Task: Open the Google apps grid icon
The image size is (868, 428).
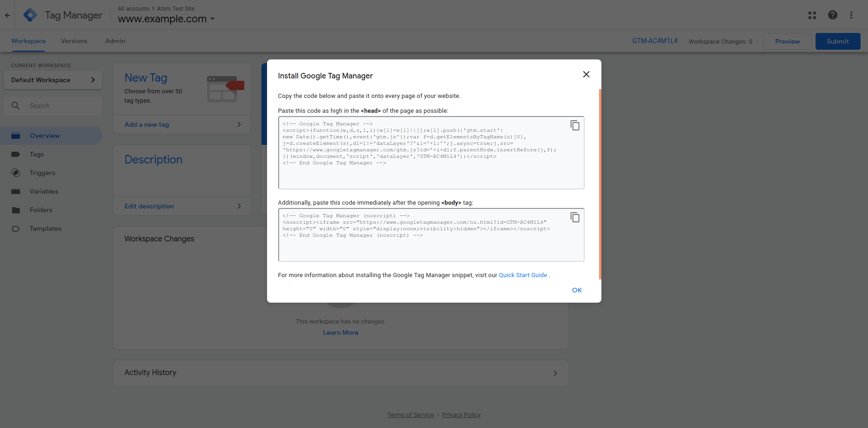Action: pyautogui.click(x=812, y=15)
